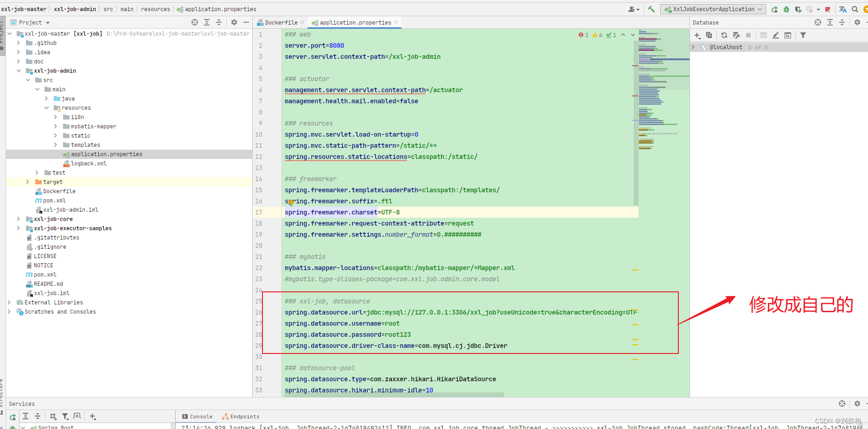Add a service with the plus icon
The height and width of the screenshot is (429, 868).
93,416
